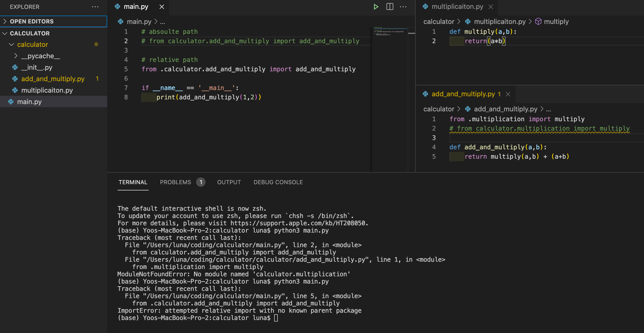Click the run button to execute main.py
Viewport: 644px width, 333px height.
click(x=375, y=7)
